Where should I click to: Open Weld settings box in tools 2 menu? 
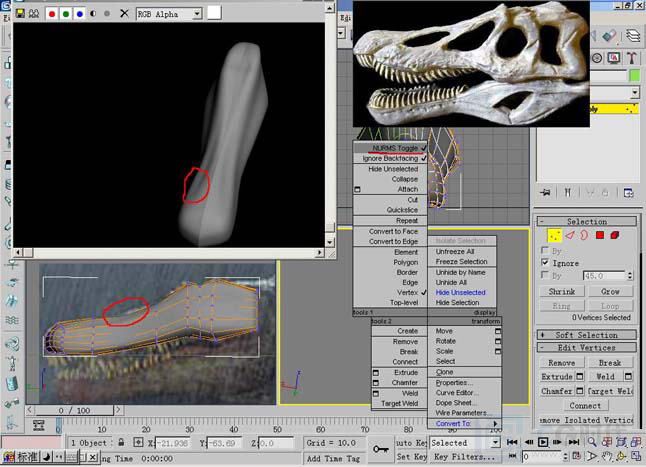(x=376, y=393)
